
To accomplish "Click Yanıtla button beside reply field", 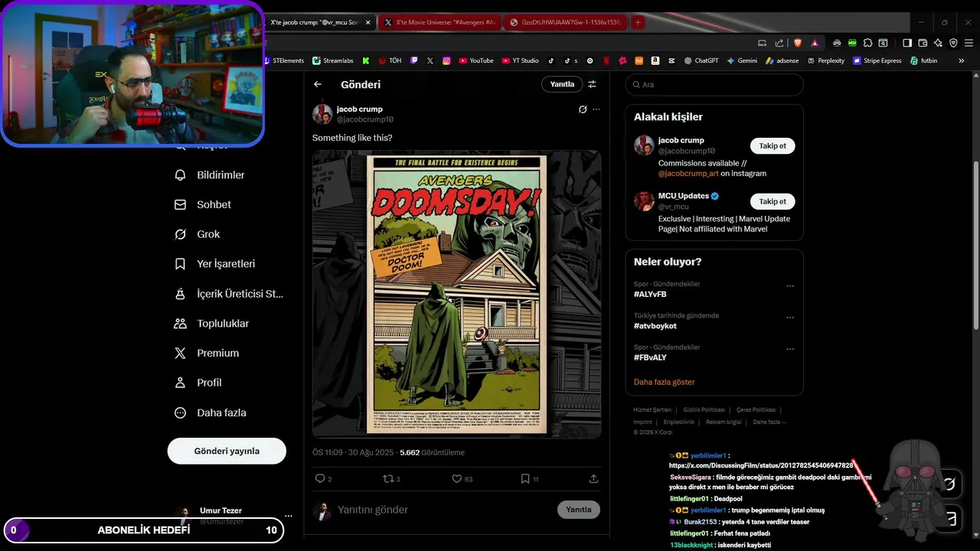I will coord(579,510).
